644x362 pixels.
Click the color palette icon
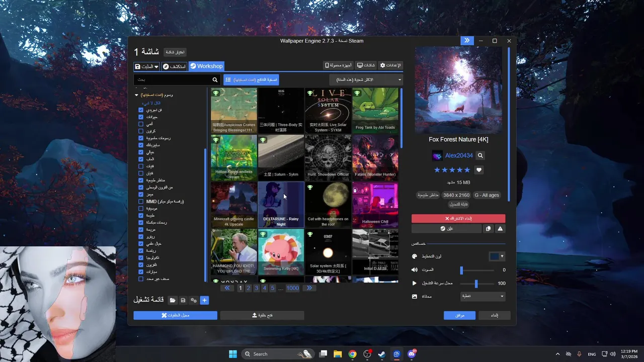pyautogui.click(x=415, y=256)
